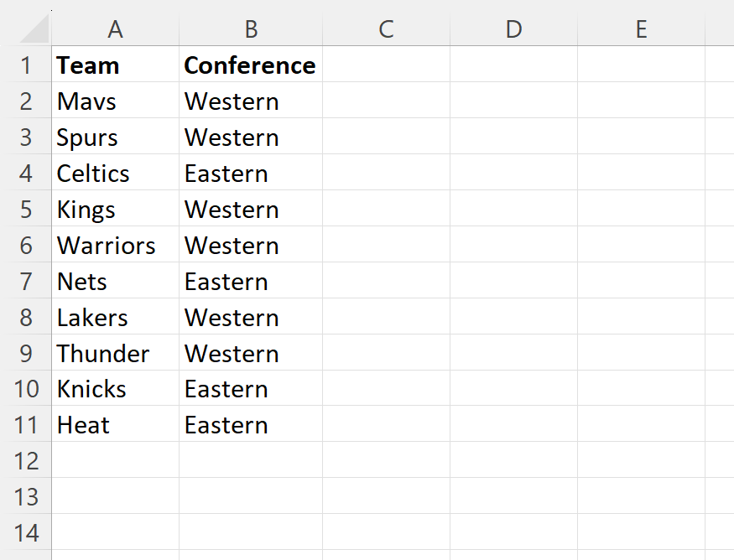Screen dimensions: 734x560
Task: Select column E header
Action: click(x=641, y=28)
